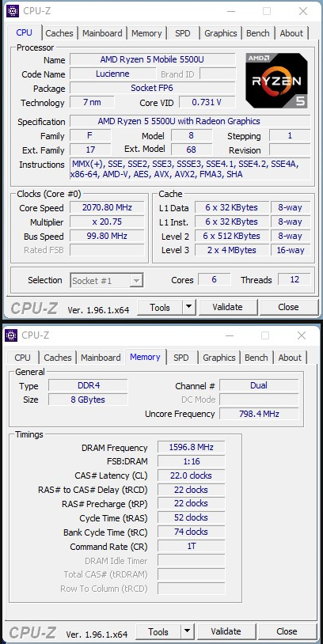Expand Tools dropdown arrow in bottom CPU-Z window
Screen dimensions: 323x644
tap(187, 631)
